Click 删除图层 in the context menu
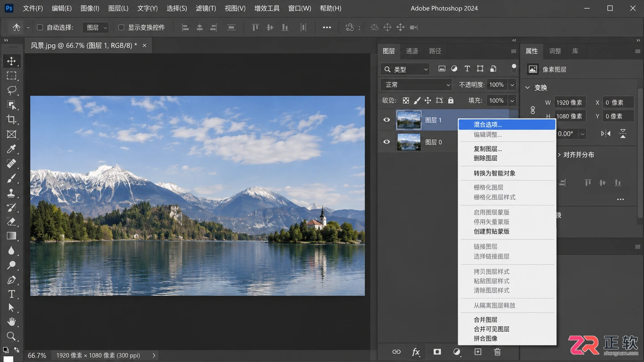 (507, 158)
